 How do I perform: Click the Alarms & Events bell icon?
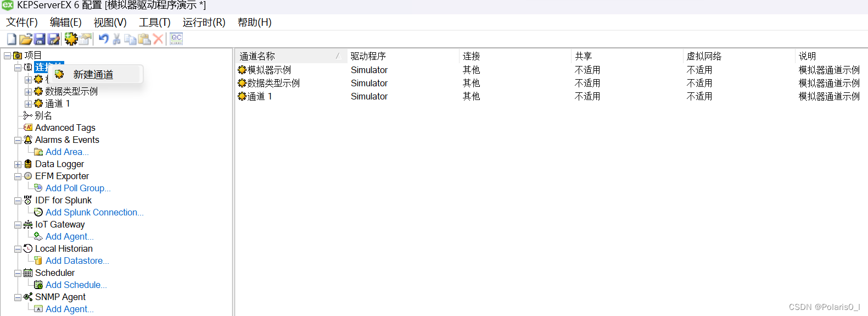pos(28,140)
